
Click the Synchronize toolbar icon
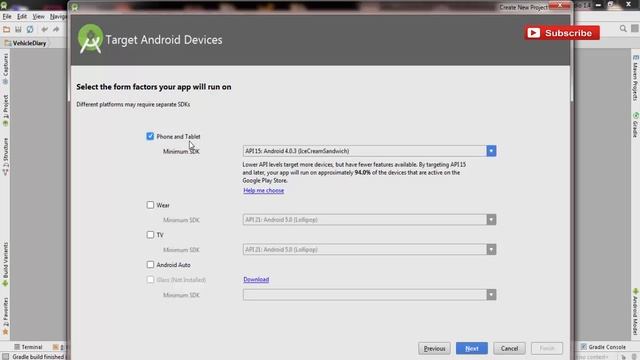point(30,29)
